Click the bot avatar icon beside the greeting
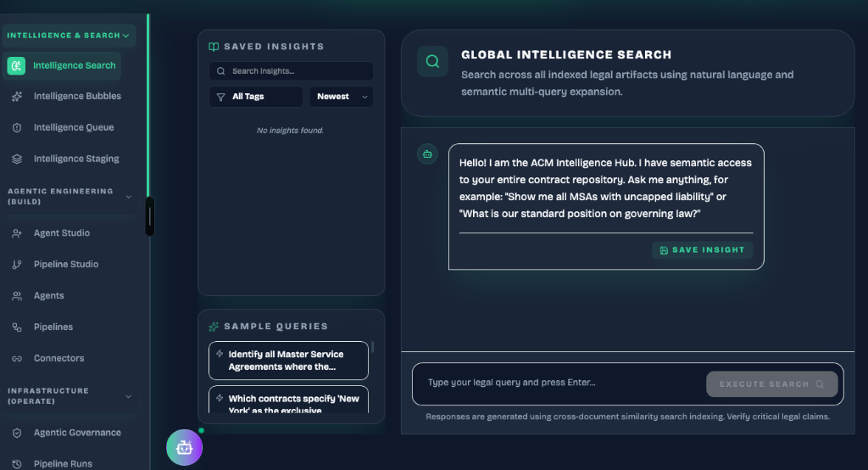Image resolution: width=868 pixels, height=470 pixels. [427, 154]
